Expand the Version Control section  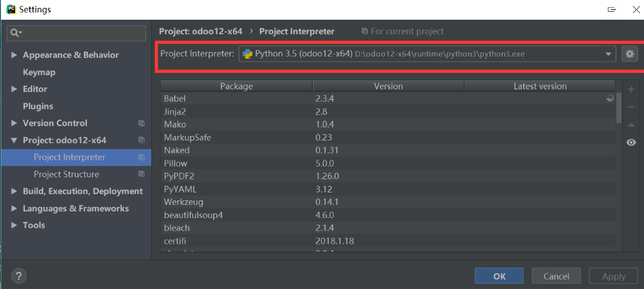(14, 123)
